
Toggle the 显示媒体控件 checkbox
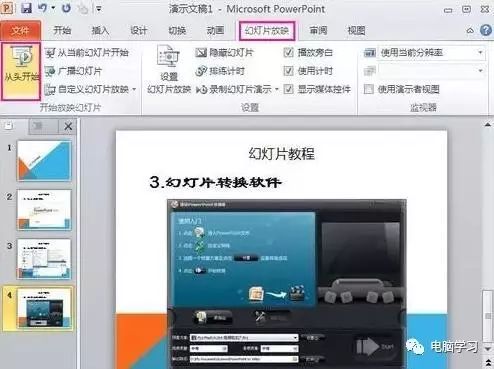pyautogui.click(x=289, y=89)
